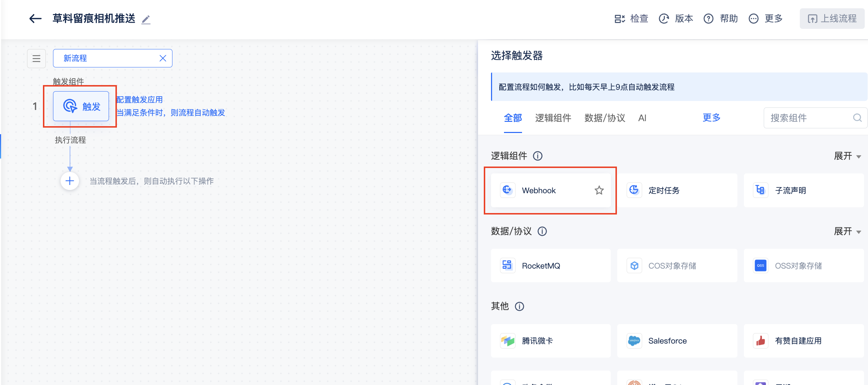Click the 上线流程 publish button
This screenshot has width=868, height=385.
point(832,18)
